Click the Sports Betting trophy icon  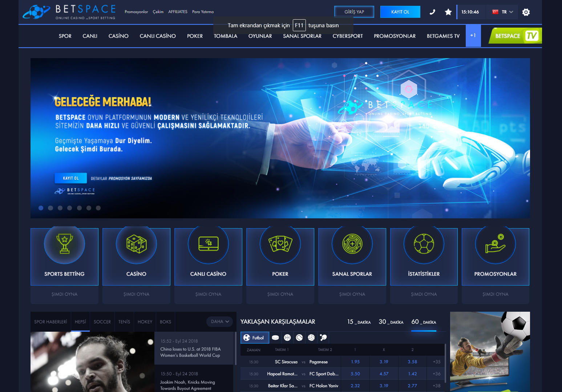64,243
